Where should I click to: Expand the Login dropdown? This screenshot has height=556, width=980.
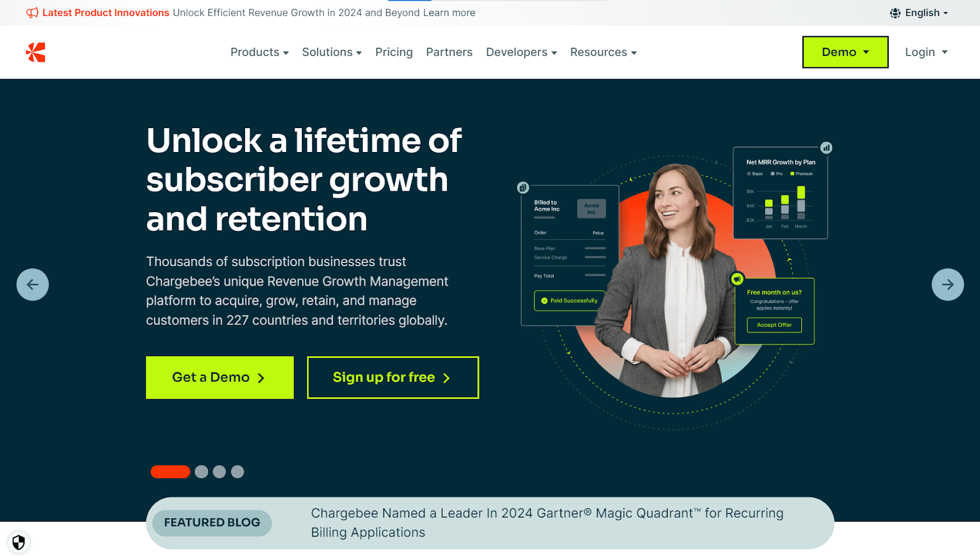click(x=926, y=52)
